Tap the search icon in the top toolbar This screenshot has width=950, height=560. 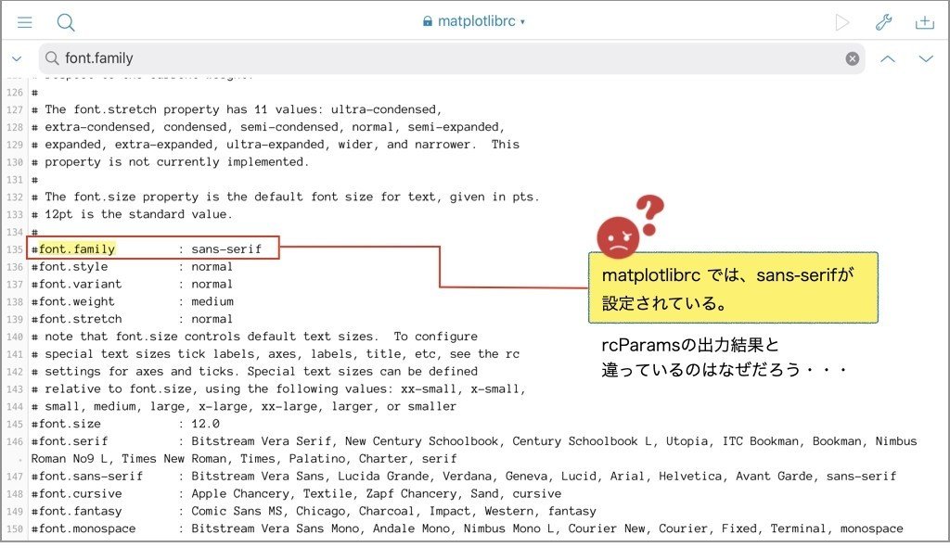coord(65,21)
